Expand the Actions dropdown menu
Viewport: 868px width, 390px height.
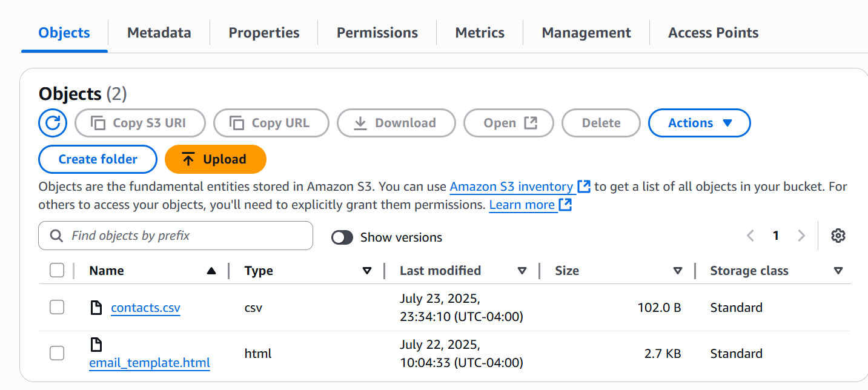(x=699, y=123)
